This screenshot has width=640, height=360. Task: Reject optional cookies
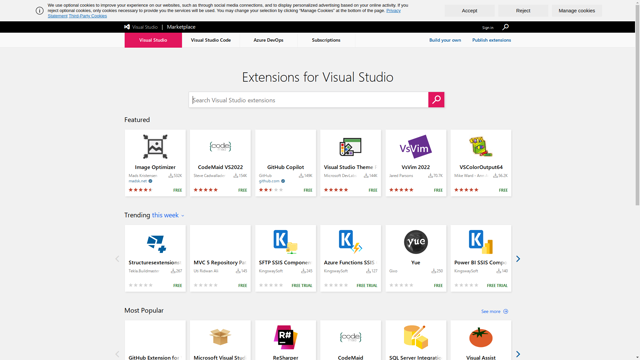point(523,11)
